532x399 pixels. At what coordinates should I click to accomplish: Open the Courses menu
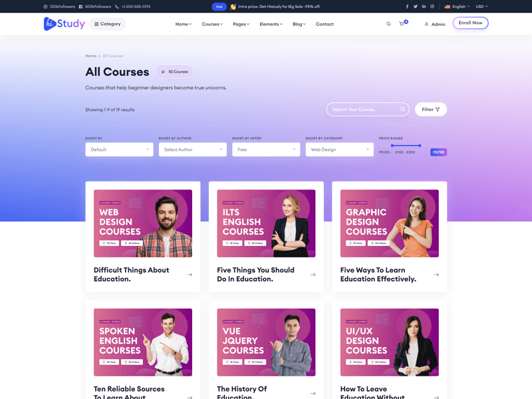[212, 24]
